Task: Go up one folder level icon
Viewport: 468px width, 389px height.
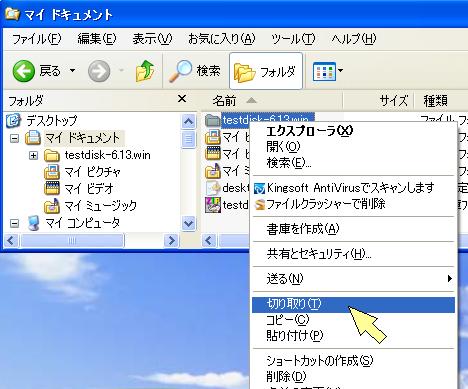Action: 145,71
